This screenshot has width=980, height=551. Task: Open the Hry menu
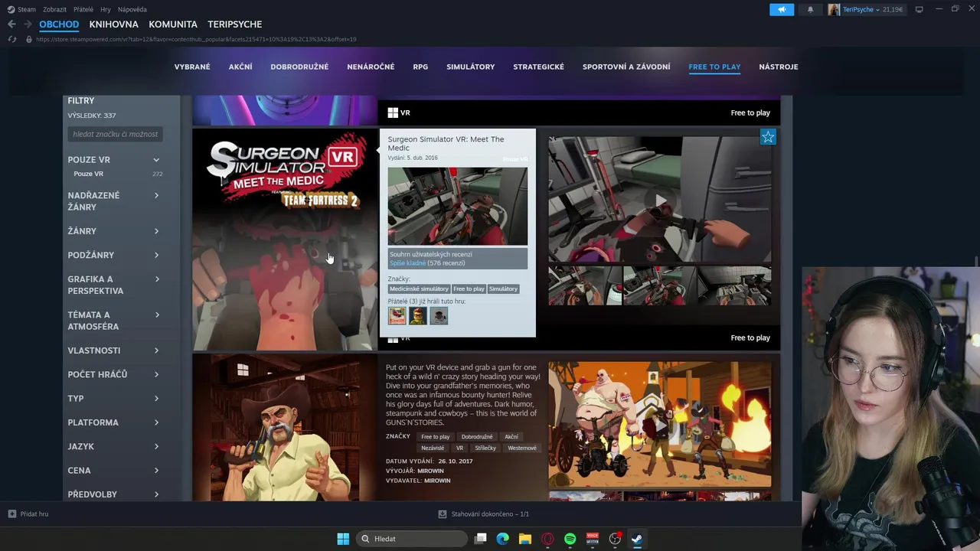(106, 9)
